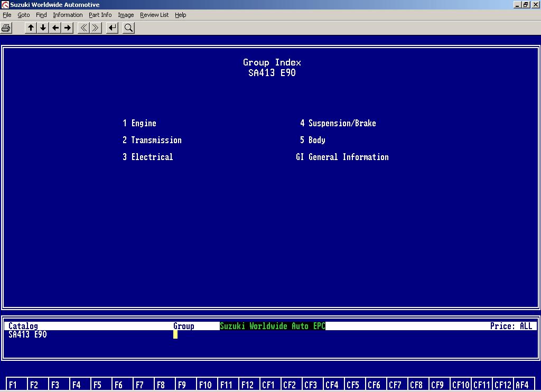Click the 'Price: ALL' status text

tap(511, 326)
